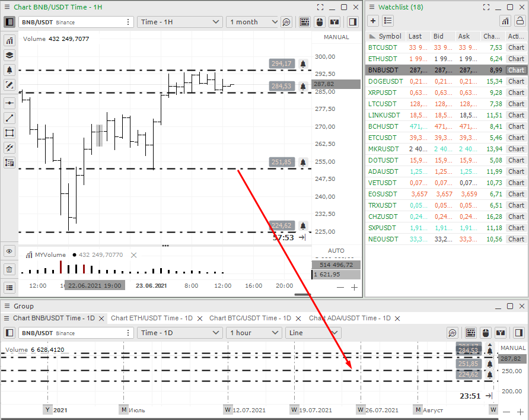Click the BNB/USDT symbol field in 1H chart
This screenshot has width=529, height=420.
pos(71,22)
